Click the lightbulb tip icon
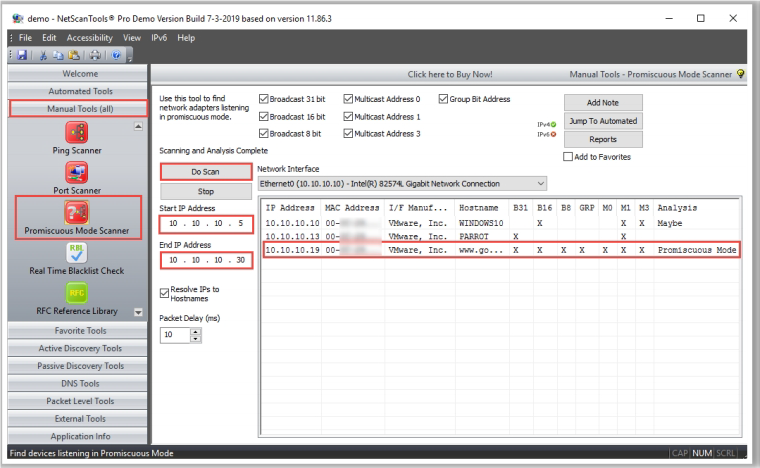Image resolution: width=760 pixels, height=468 pixels. coord(740,74)
